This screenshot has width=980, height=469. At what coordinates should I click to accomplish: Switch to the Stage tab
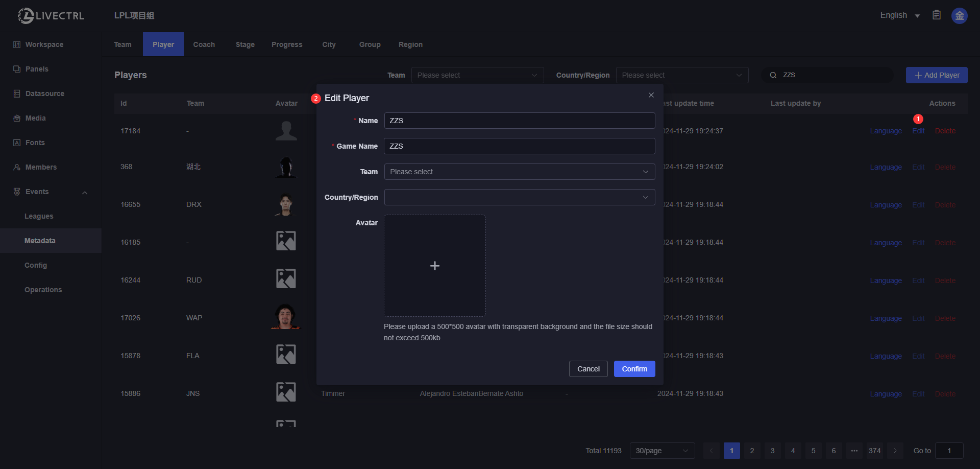click(x=245, y=44)
